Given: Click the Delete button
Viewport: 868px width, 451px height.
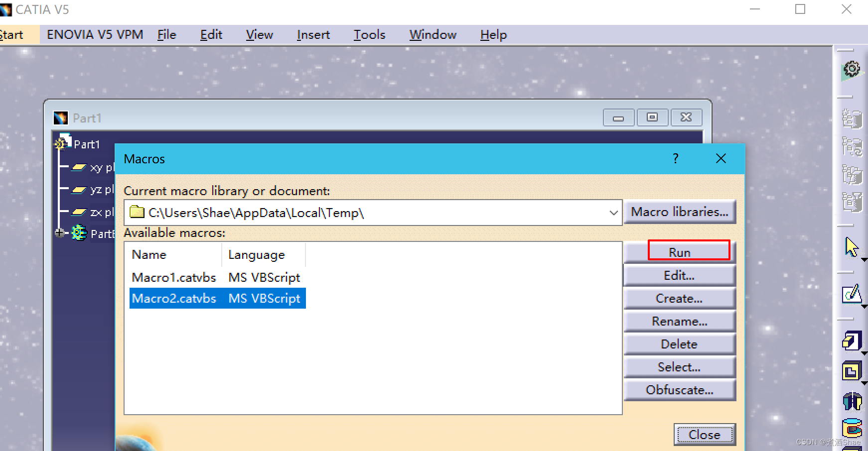Looking at the screenshot, I should click(x=680, y=344).
